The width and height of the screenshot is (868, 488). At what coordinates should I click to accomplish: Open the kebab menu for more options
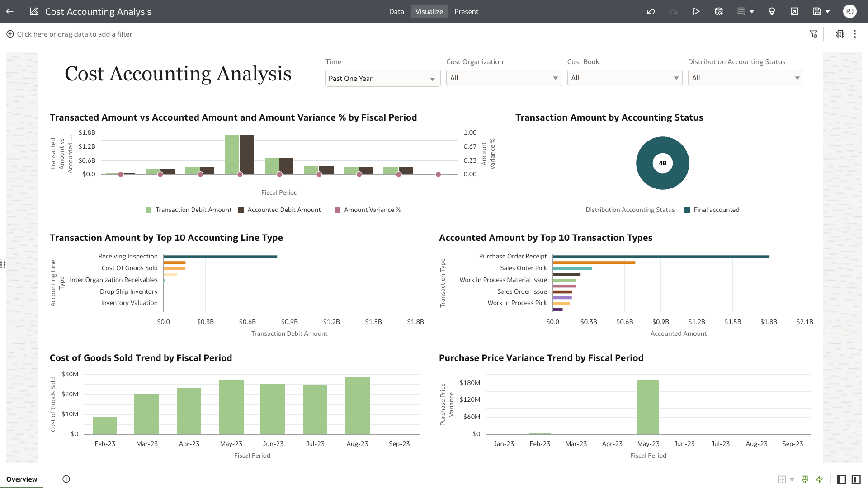(x=855, y=34)
